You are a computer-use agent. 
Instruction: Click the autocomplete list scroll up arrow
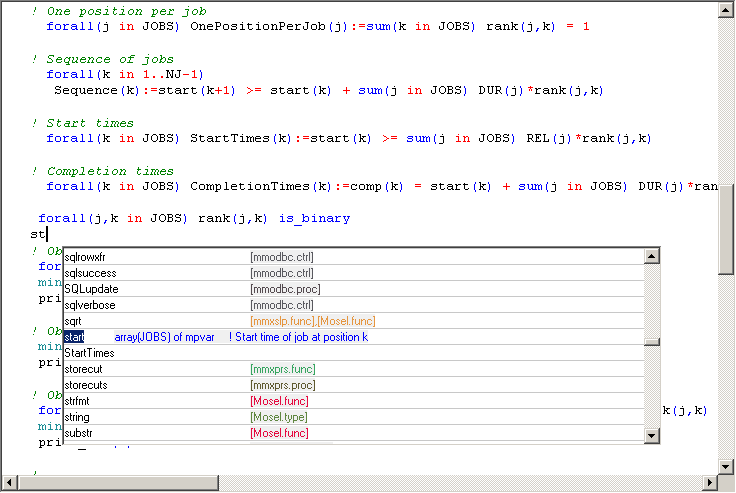pyautogui.click(x=652, y=257)
